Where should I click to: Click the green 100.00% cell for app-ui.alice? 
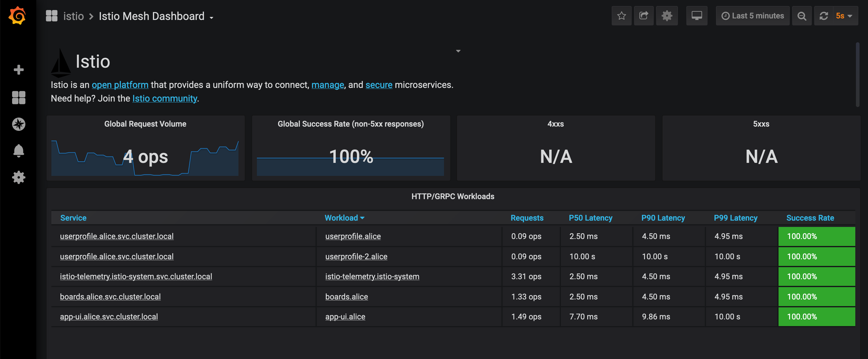point(816,317)
